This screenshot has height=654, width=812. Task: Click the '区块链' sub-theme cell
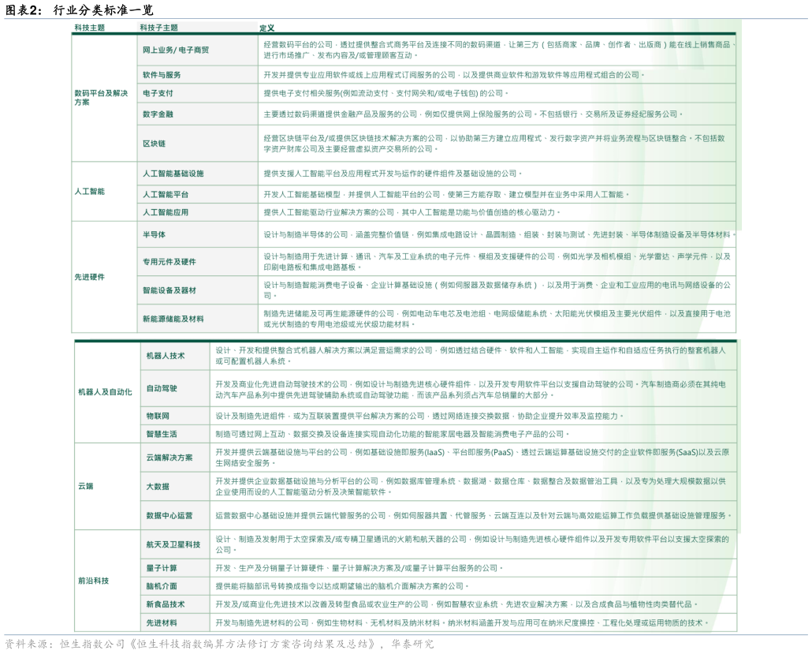197,144
